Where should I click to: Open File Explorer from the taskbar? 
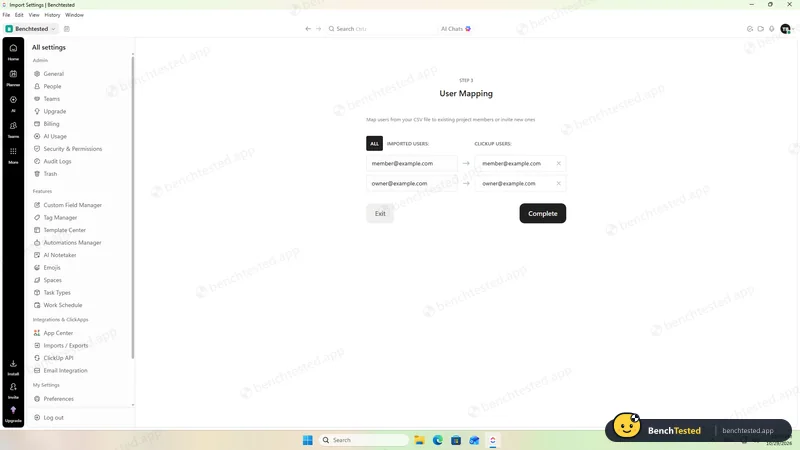pyautogui.click(x=419, y=440)
